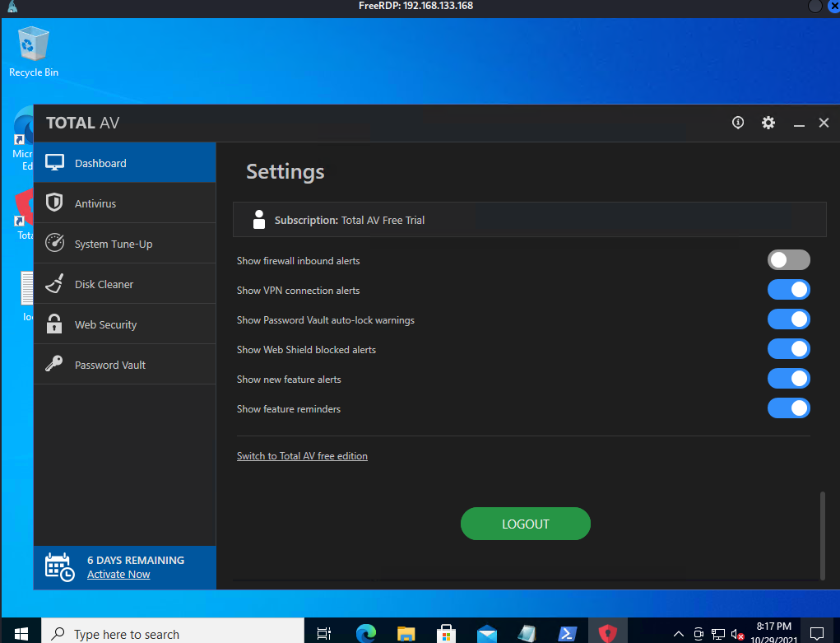Image resolution: width=840 pixels, height=643 pixels.
Task: Toggle Password Vault auto-lock warnings
Action: tap(788, 319)
